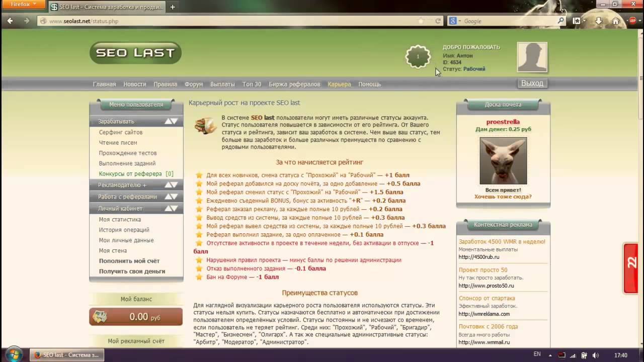Image resolution: width=644 pixels, height=362 pixels.
Task: Click Получить свои деньги link
Action: point(132,271)
